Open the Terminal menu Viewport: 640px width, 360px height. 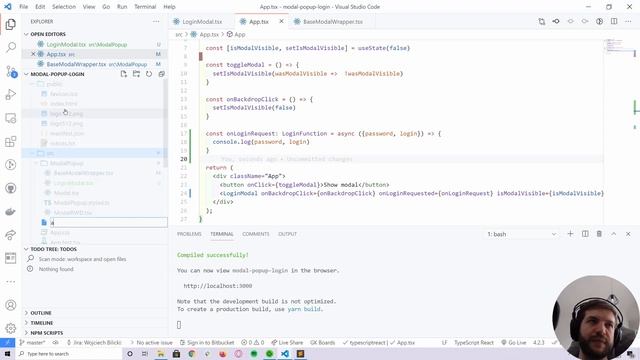coord(145,7)
